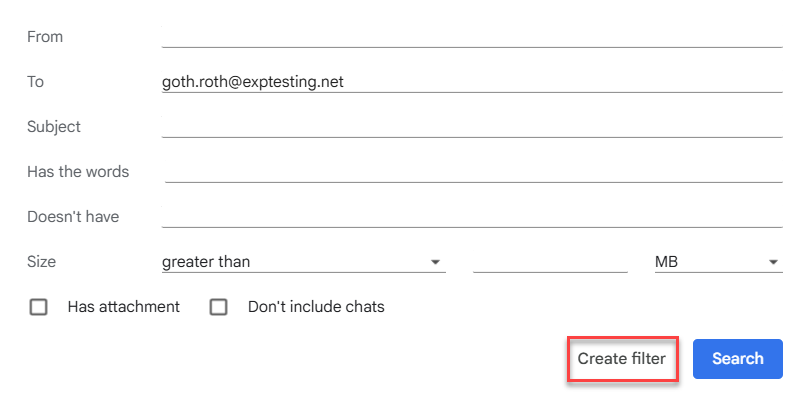Viewport: 808px width, 404px height.
Task: Click the 'Subject' field label
Action: pyautogui.click(x=54, y=127)
